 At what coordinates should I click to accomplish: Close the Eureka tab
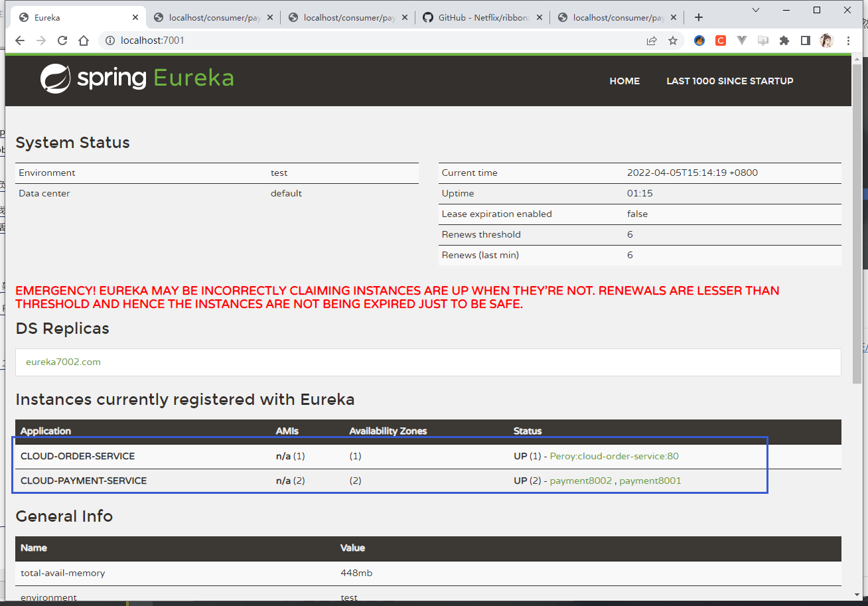tap(135, 17)
